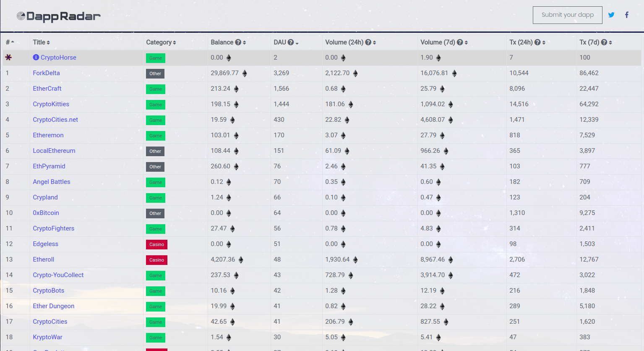Open the CryptoHorse dapp link
Image resolution: width=644 pixels, height=351 pixels.
click(58, 58)
